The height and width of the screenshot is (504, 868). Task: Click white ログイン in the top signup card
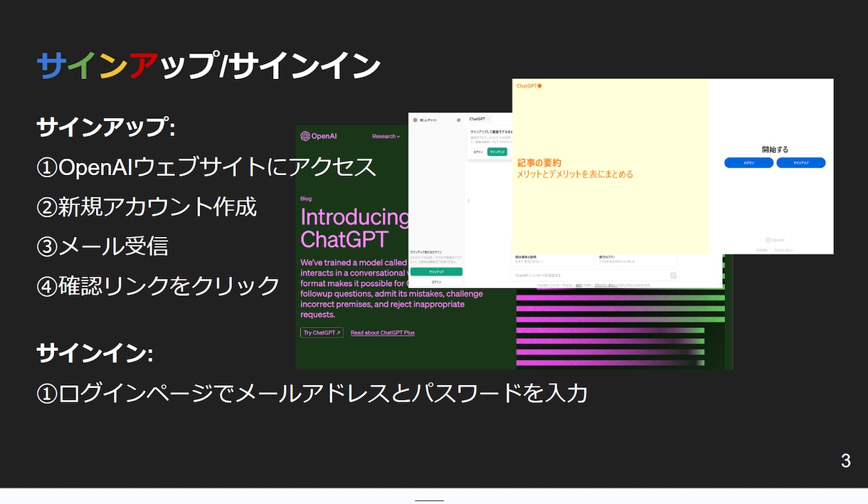[478, 152]
